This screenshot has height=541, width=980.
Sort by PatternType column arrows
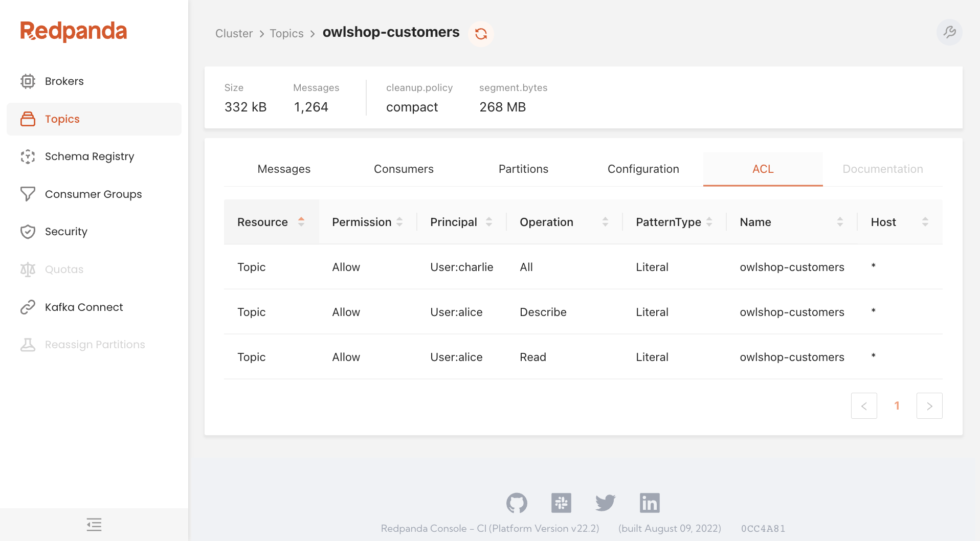[x=709, y=222]
